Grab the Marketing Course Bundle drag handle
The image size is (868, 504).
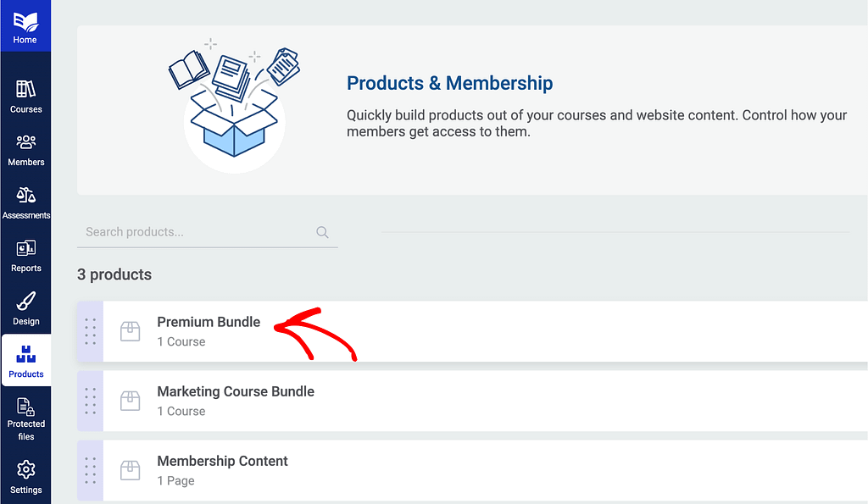click(x=90, y=401)
